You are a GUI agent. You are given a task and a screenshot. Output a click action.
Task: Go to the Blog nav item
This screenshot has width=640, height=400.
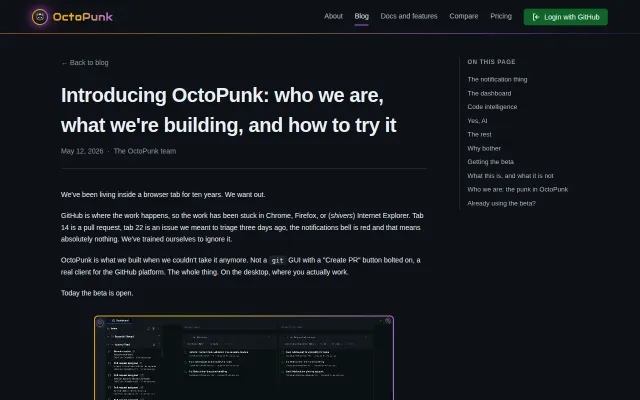(361, 16)
